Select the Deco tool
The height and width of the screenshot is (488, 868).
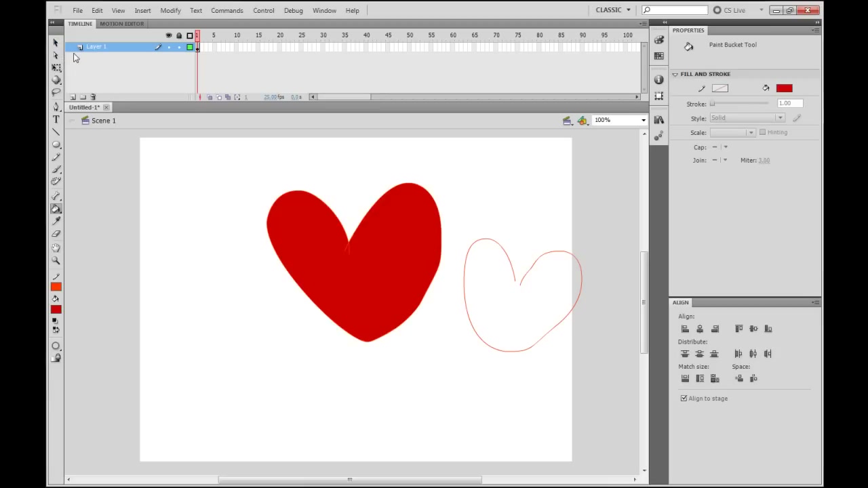56,181
